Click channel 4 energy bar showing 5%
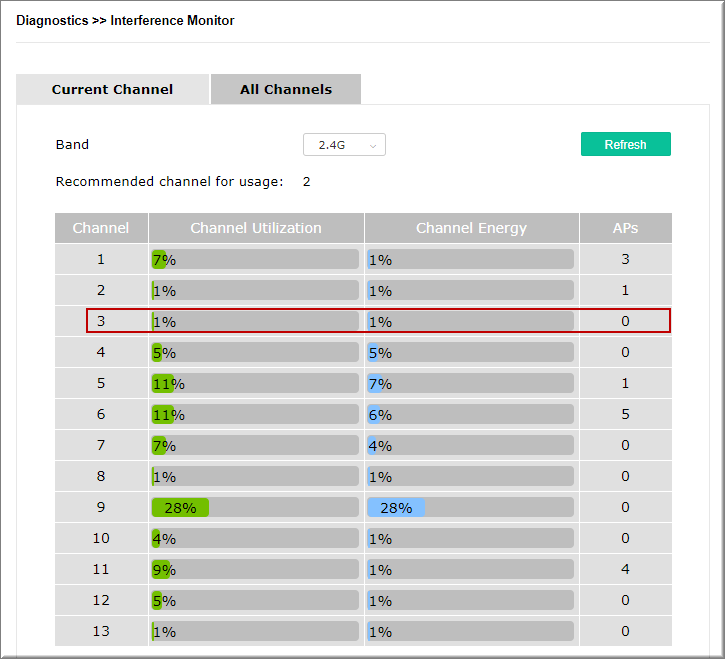 click(x=471, y=352)
